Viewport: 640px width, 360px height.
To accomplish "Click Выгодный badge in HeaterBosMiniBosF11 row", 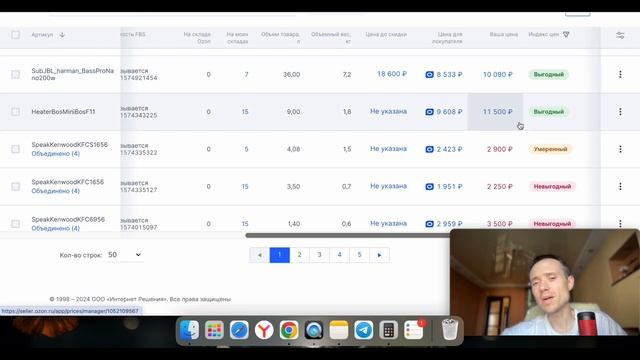I will click(549, 112).
